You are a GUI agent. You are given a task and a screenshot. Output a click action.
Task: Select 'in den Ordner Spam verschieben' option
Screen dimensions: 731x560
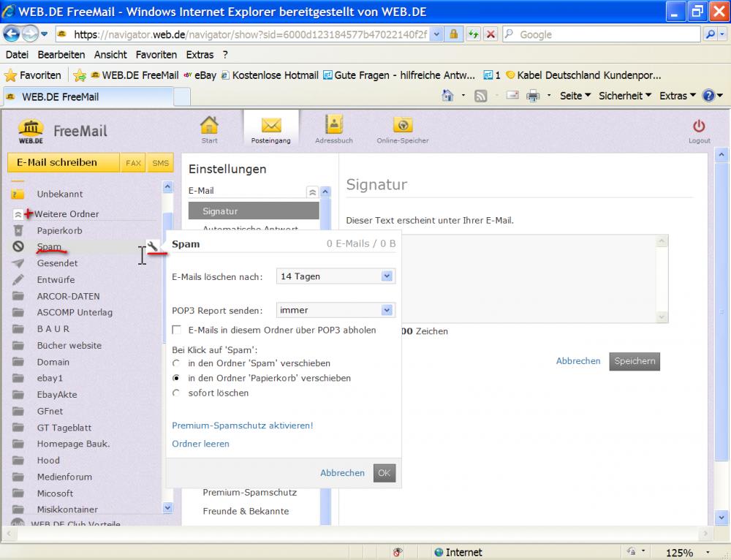[176, 363]
